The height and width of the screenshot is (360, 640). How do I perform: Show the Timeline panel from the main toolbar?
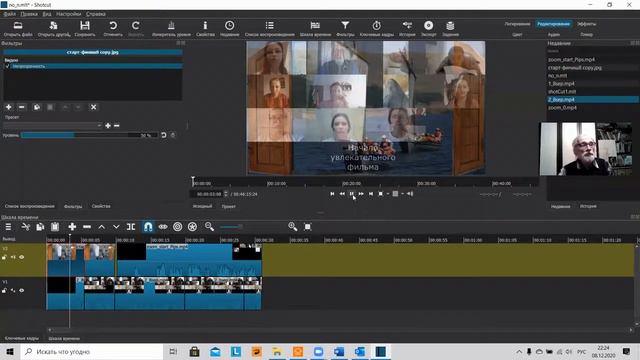point(315,26)
